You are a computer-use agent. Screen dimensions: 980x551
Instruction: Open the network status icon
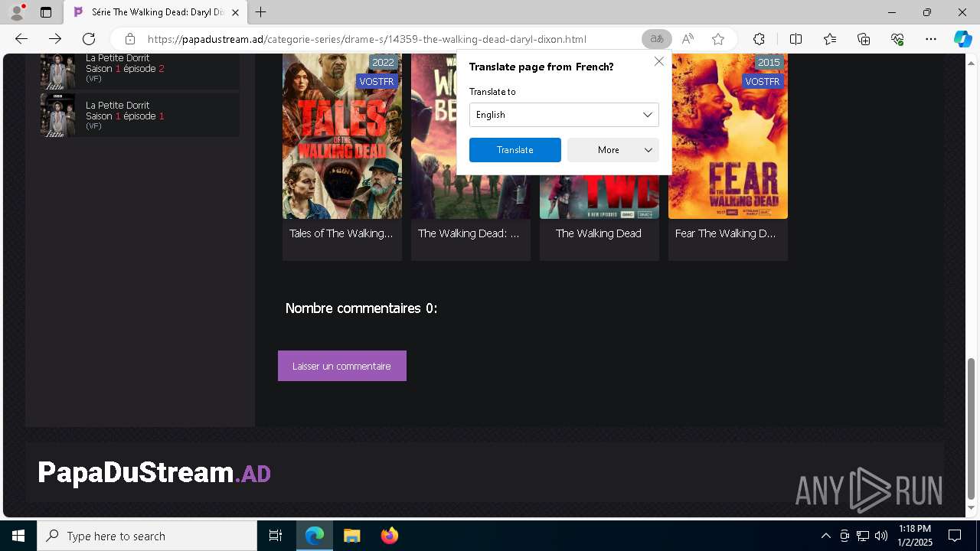[863, 536]
